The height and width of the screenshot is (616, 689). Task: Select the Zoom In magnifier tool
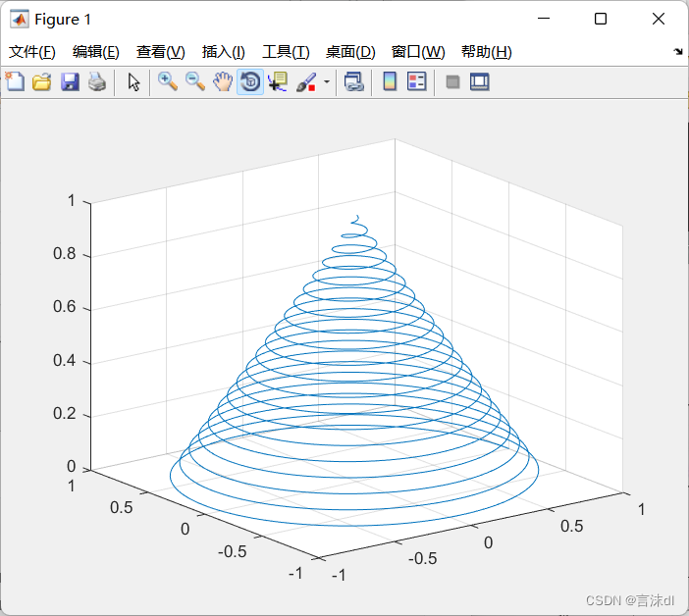pyautogui.click(x=168, y=82)
